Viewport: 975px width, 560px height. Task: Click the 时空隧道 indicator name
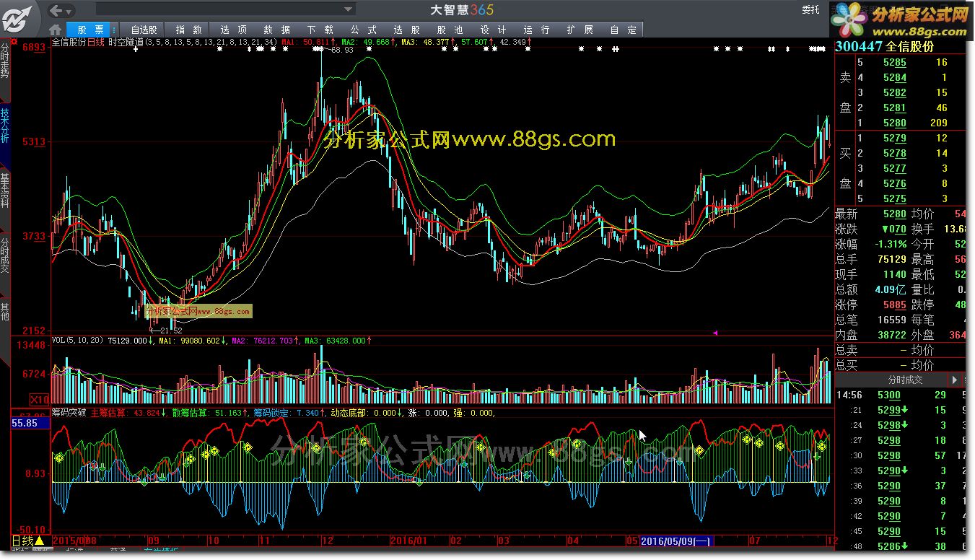[126, 43]
